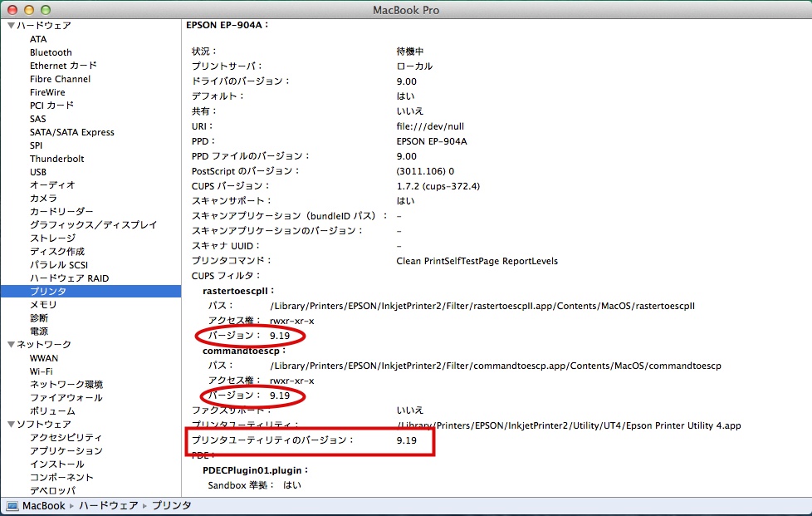
Task: Click the rastertoescpII path value
Action: pyautogui.click(x=482, y=306)
